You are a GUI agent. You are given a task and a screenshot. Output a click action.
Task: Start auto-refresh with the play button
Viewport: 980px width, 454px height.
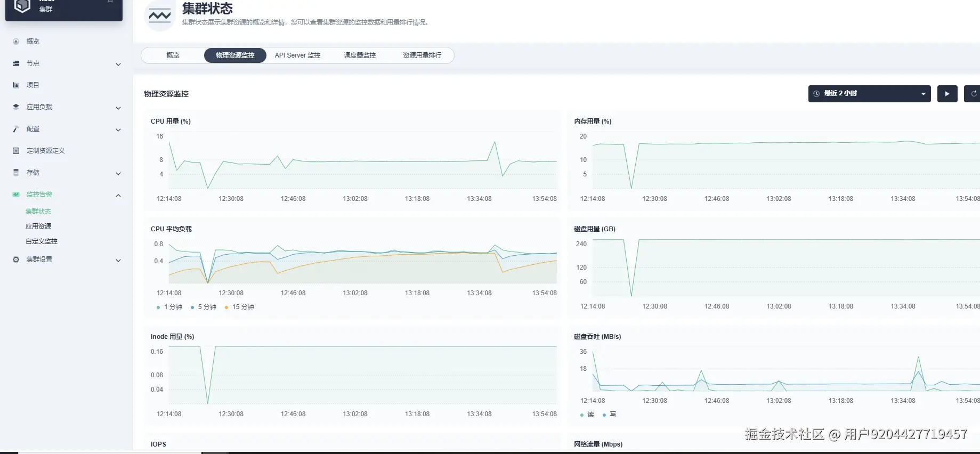947,94
